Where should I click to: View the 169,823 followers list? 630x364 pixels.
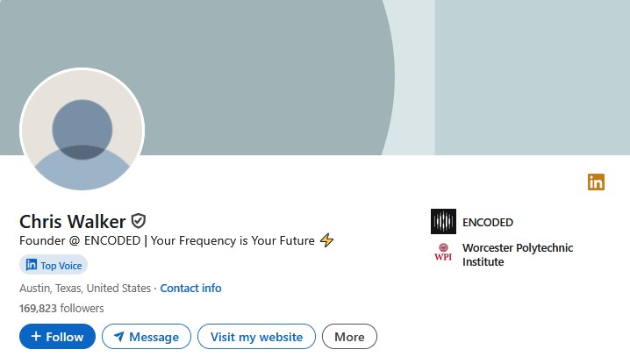(61, 308)
